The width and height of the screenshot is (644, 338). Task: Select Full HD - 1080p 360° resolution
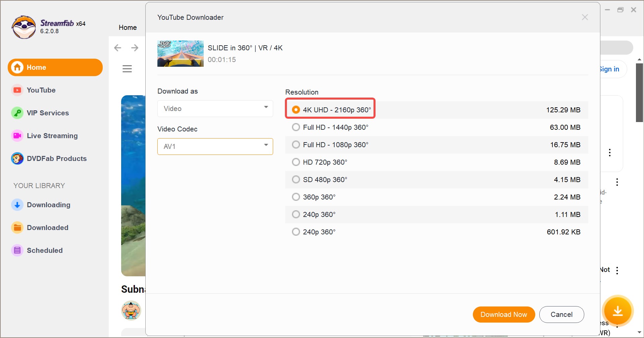pyautogui.click(x=296, y=145)
